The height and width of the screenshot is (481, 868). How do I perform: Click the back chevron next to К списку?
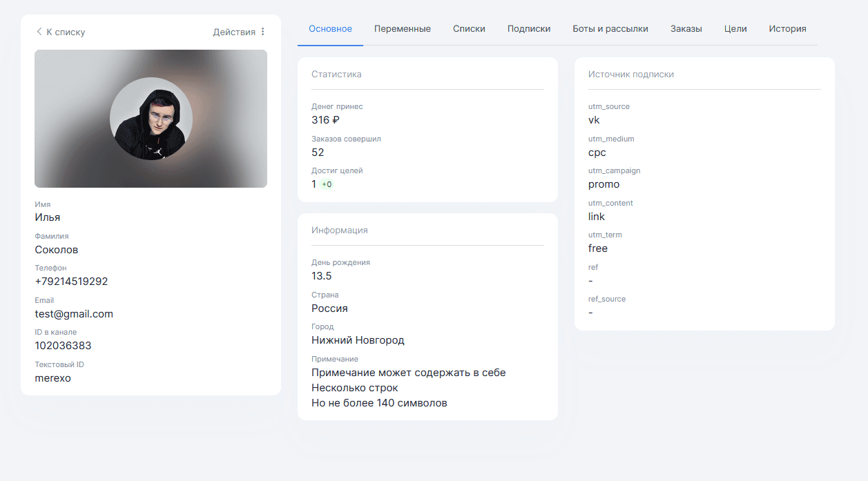pyautogui.click(x=39, y=32)
